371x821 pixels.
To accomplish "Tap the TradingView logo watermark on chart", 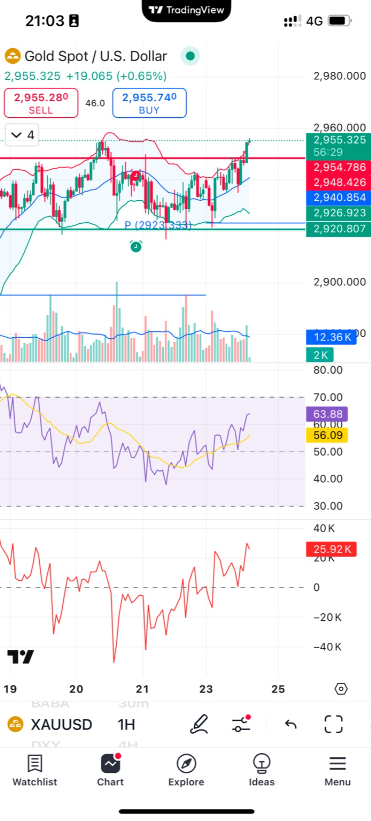I will pyautogui.click(x=20, y=657).
